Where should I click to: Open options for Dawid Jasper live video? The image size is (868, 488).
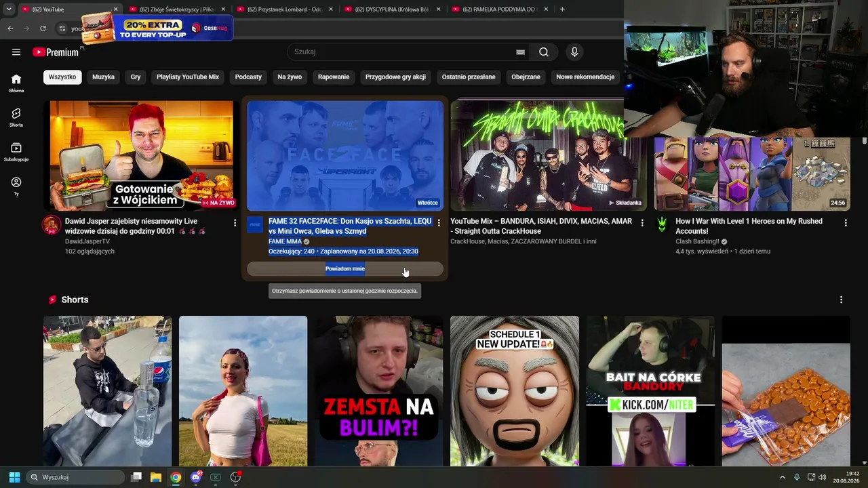pyautogui.click(x=235, y=222)
